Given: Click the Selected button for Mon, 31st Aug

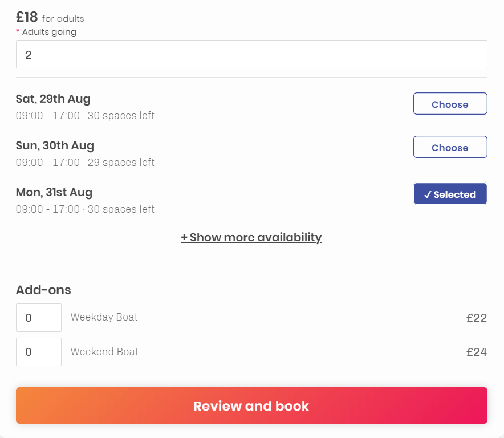Looking at the screenshot, I should [x=450, y=193].
